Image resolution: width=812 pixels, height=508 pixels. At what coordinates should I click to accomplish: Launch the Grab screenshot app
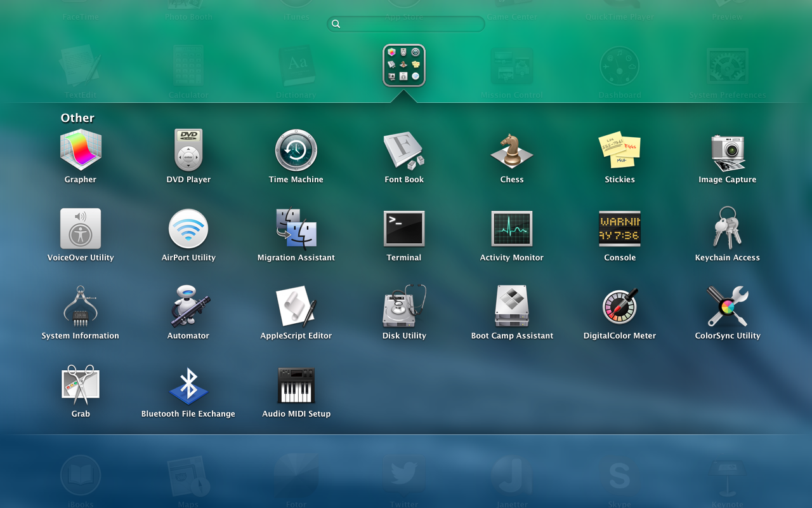point(81,384)
